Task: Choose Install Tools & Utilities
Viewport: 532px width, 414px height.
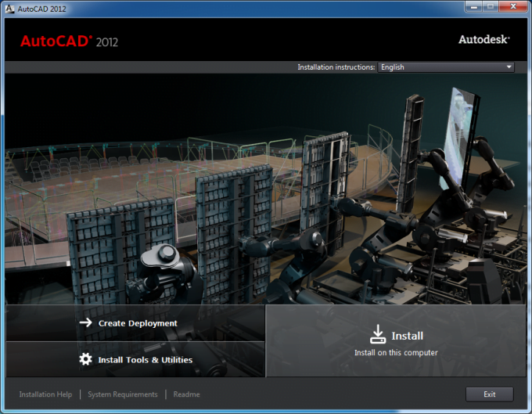Action: [x=135, y=359]
